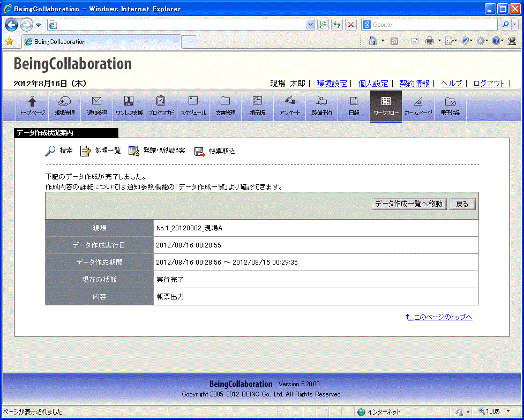Click Print toolbar icon
Image resolution: width=524 pixels, height=420 pixels.
(429, 41)
